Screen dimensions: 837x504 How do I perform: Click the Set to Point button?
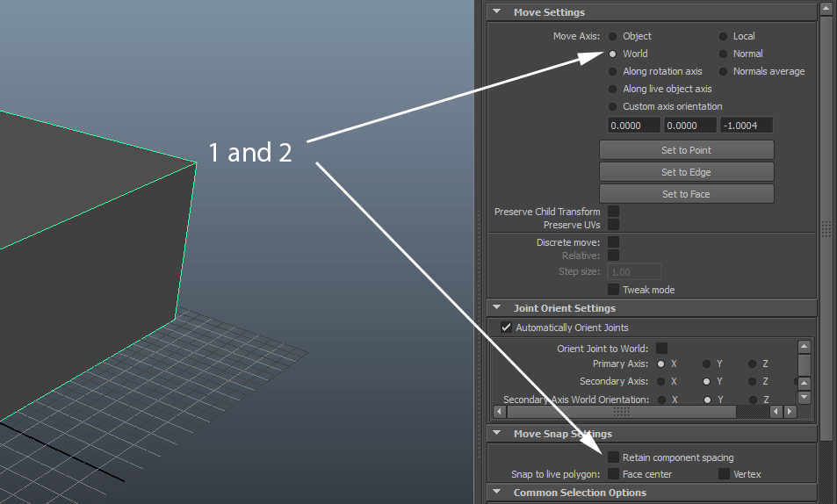687,150
